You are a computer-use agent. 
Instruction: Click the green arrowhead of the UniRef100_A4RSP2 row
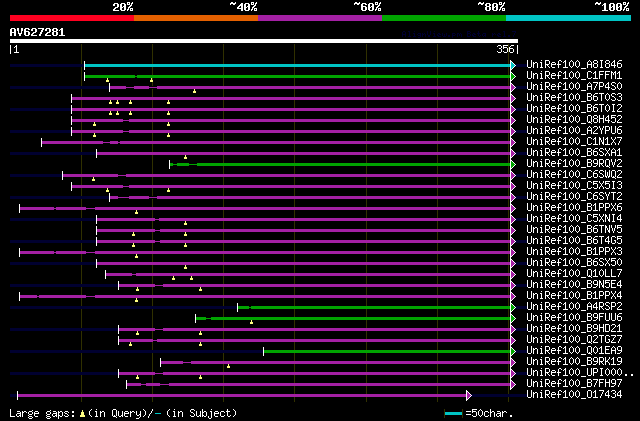point(513,307)
